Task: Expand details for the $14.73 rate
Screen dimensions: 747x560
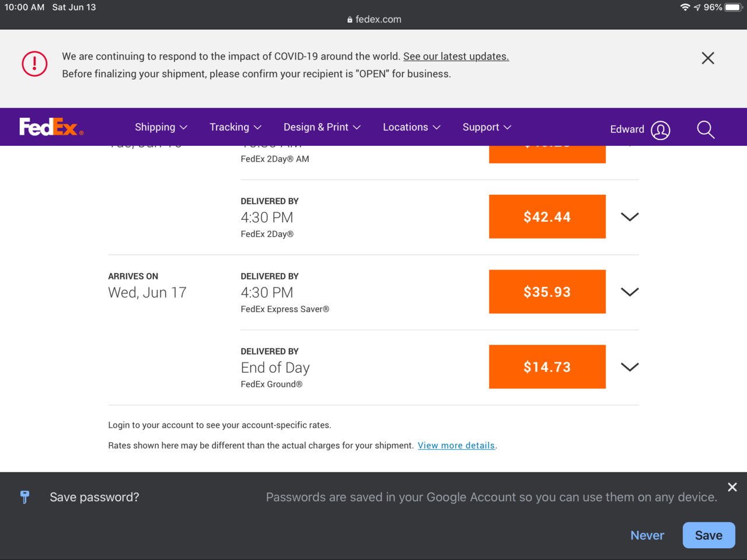Action: (630, 367)
